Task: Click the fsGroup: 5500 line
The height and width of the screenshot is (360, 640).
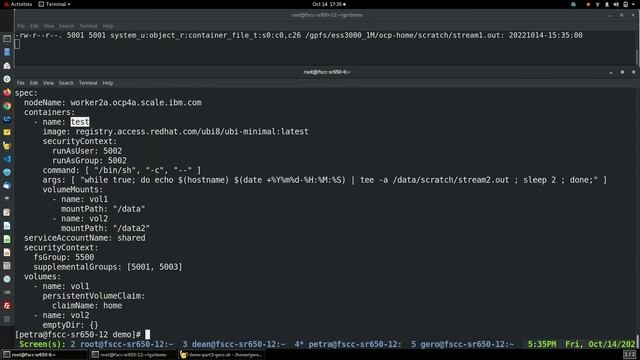Action: tap(64, 257)
